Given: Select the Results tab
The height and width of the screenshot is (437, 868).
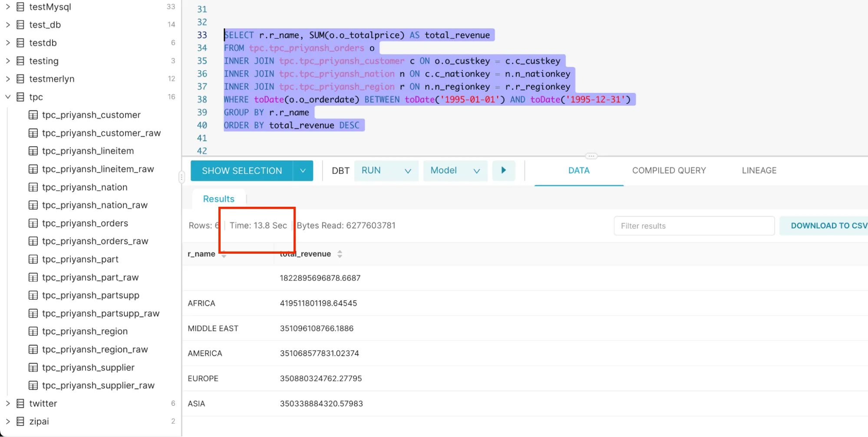Looking at the screenshot, I should [x=219, y=199].
